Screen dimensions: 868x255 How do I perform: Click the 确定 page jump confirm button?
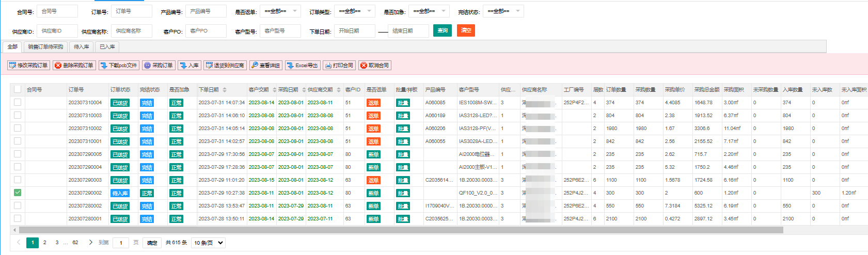click(152, 243)
